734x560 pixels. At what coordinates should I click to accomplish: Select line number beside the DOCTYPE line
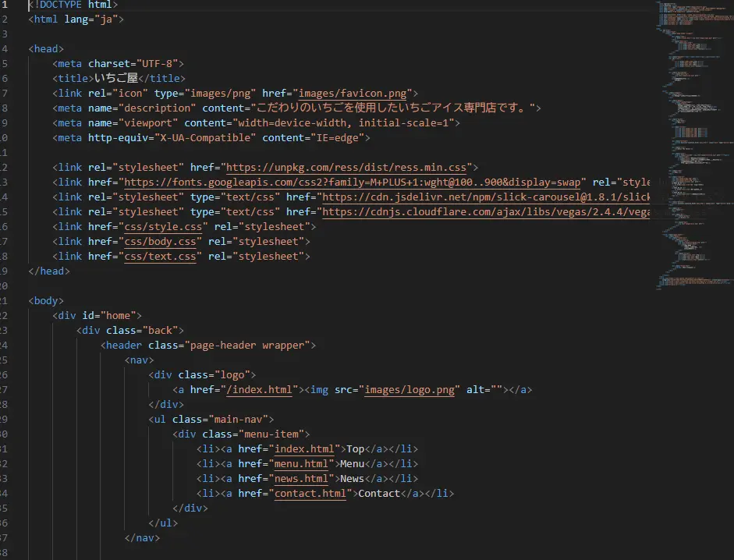[x=5, y=4]
